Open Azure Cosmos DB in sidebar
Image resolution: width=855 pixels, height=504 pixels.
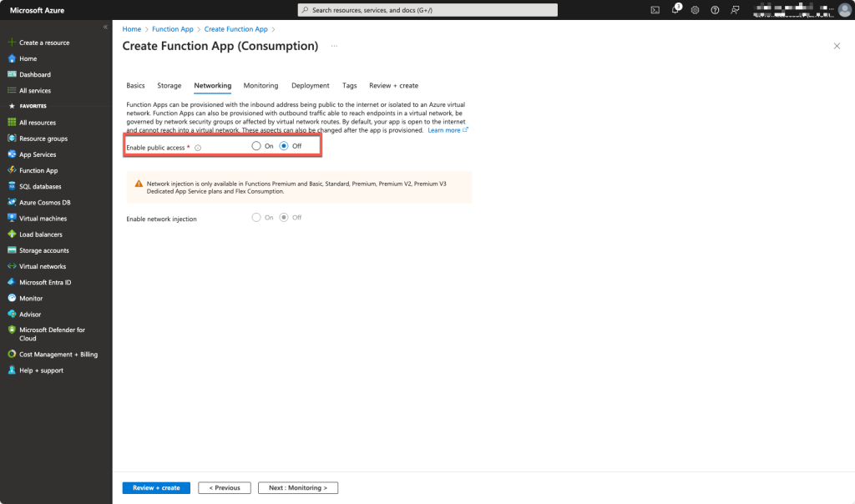(x=45, y=203)
